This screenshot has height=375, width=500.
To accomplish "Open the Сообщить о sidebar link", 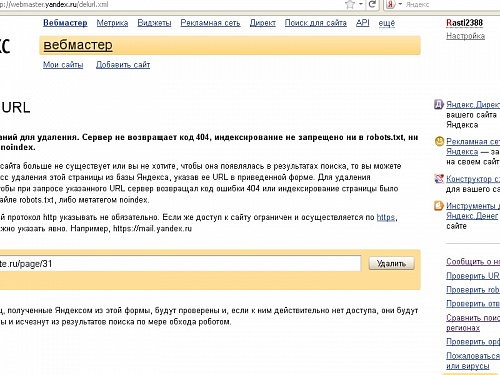I will pyautogui.click(x=473, y=262).
